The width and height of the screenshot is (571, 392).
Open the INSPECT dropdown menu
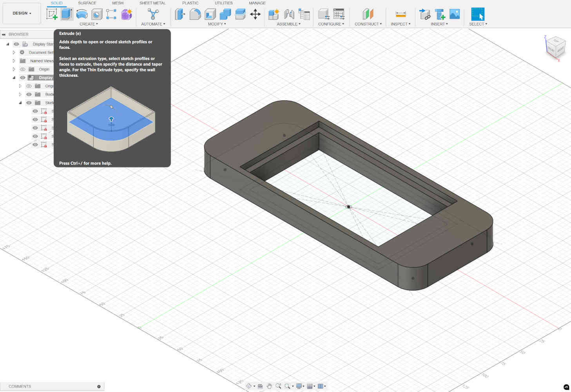click(x=401, y=24)
